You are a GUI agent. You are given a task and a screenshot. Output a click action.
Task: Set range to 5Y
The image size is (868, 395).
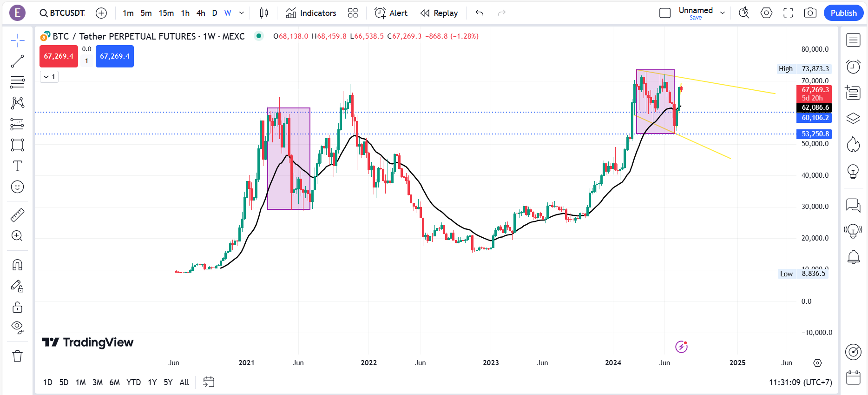pyautogui.click(x=168, y=382)
